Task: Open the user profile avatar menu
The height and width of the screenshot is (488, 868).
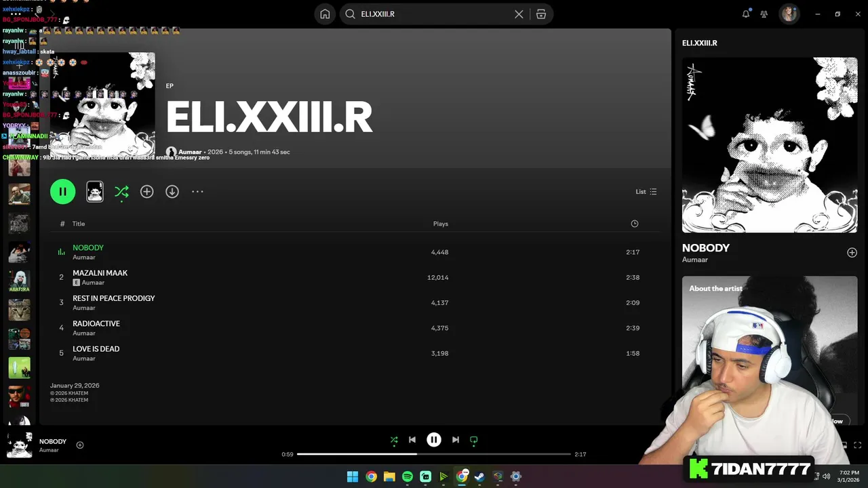Action: [789, 14]
